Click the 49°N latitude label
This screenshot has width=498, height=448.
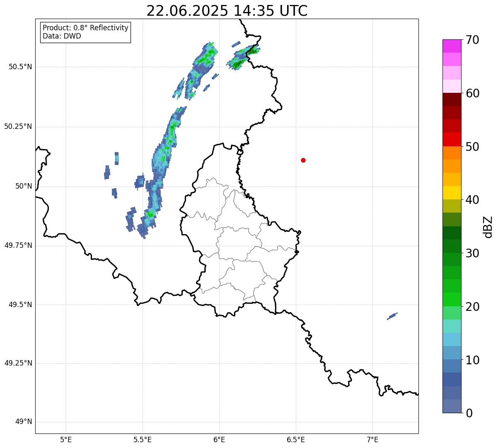24,422
